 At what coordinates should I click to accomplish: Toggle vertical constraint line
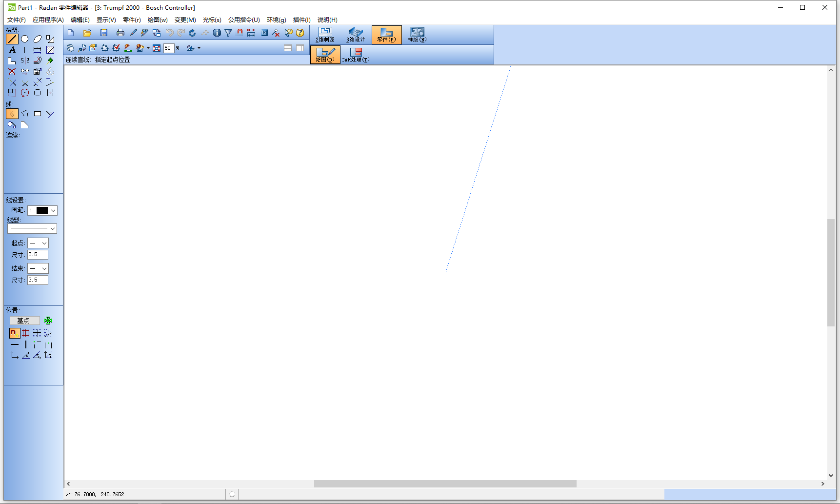pos(26,344)
